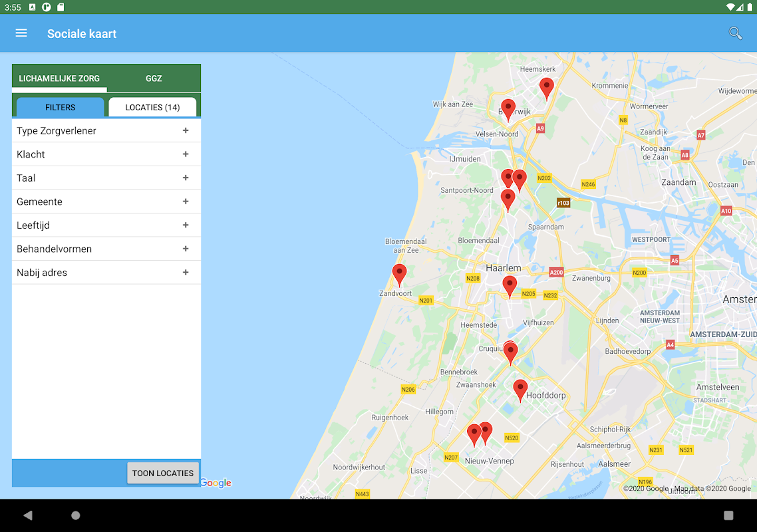
Task: Select the right pin above Nieuw-Vennep
Action: tap(486, 433)
